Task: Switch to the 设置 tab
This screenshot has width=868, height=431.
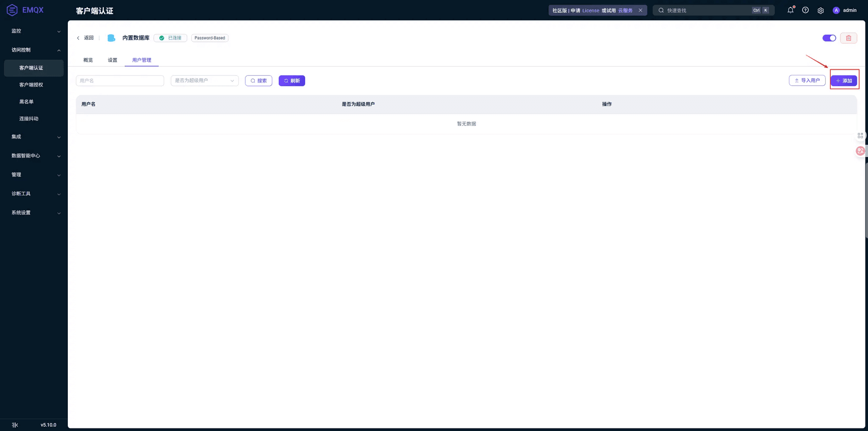Action: point(112,60)
